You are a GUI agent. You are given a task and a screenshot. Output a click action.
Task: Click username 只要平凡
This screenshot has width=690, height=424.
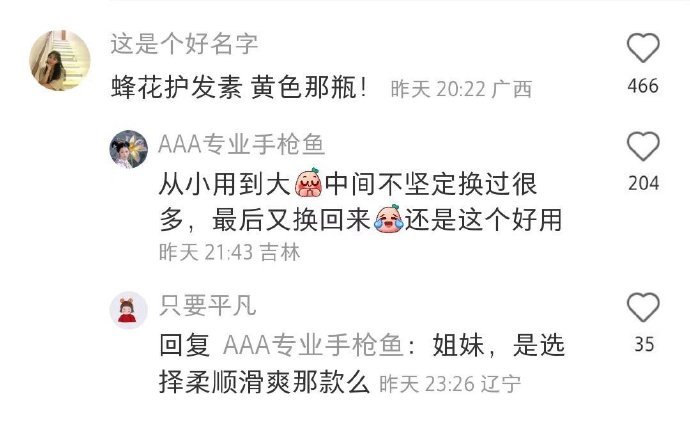(207, 305)
